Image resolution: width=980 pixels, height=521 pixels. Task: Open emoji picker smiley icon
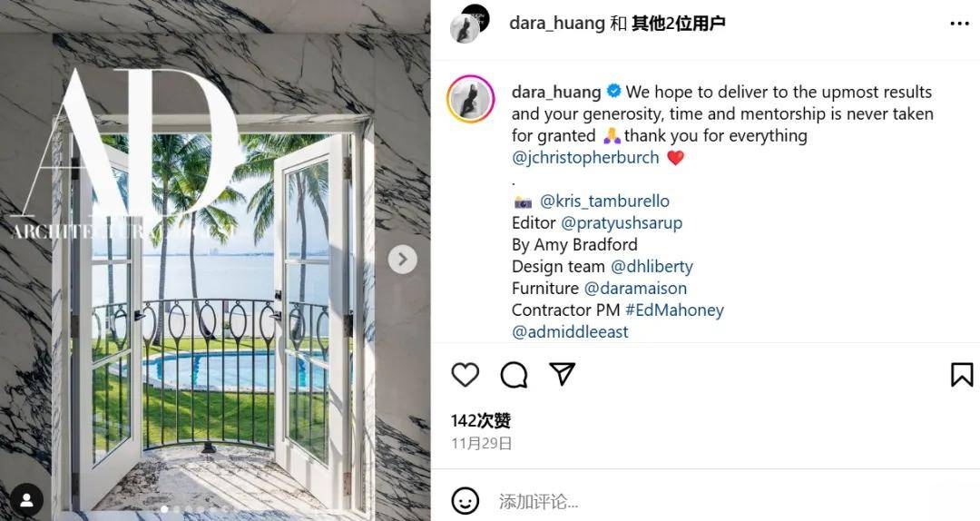click(465, 501)
